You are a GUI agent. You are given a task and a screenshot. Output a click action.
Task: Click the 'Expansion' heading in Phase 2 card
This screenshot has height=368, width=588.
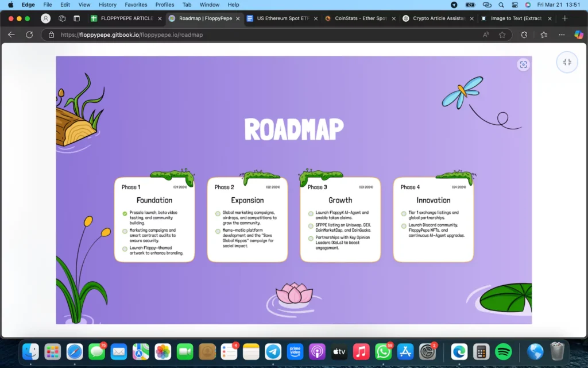click(247, 200)
